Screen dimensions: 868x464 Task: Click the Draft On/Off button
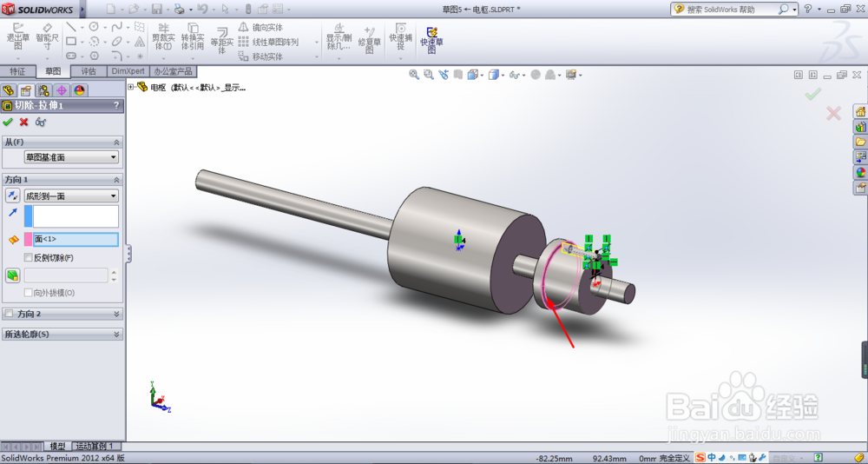[x=13, y=275]
